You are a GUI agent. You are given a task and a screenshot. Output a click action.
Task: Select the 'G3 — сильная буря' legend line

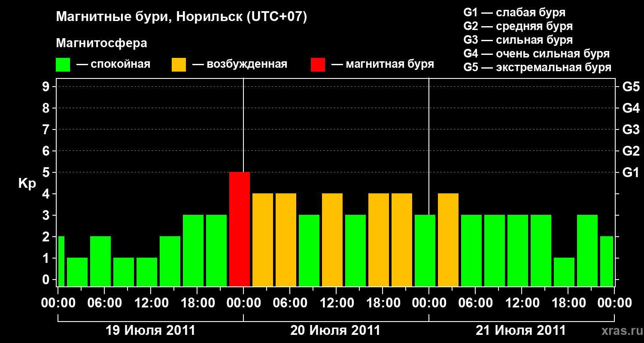[518, 40]
